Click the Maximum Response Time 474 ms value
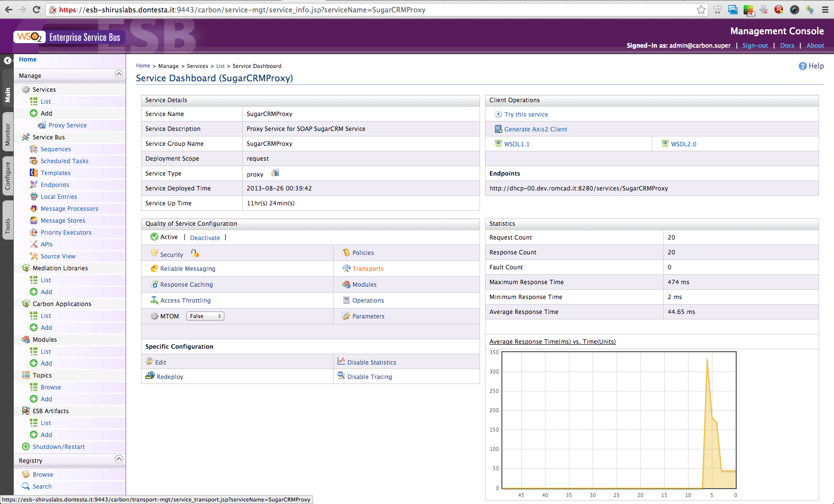This screenshot has width=834, height=504. click(679, 282)
